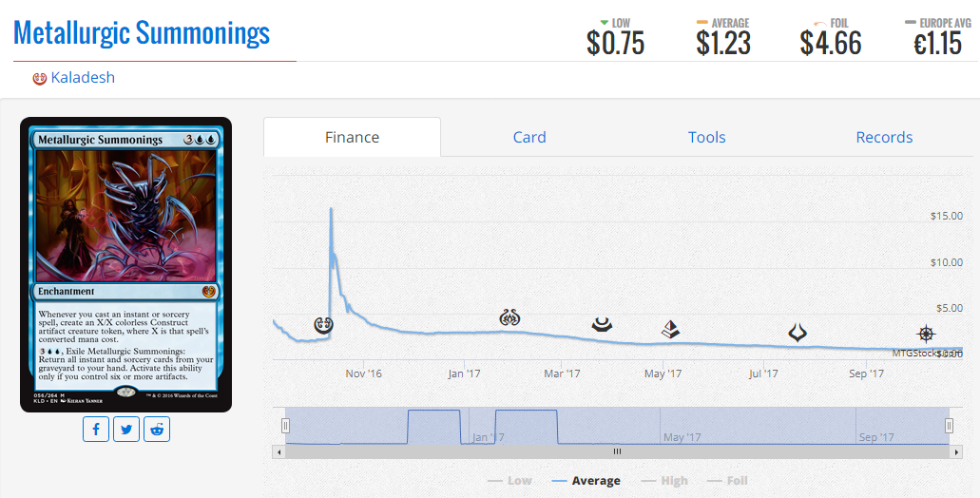Click Modern Masters set symbol on chart

tap(602, 324)
